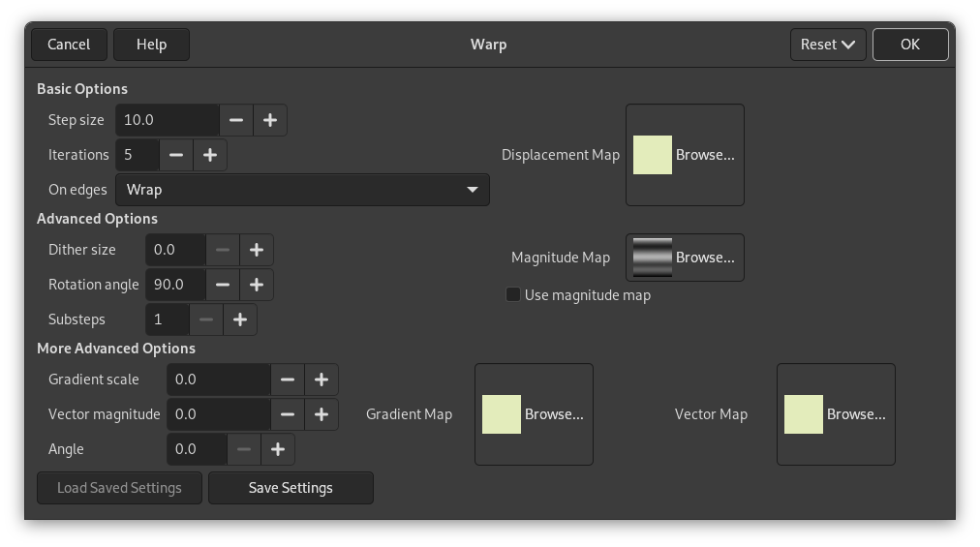Screen dimensions: 980x547
Task: Enable the Use magnitude map checkbox
Action: 513,295
